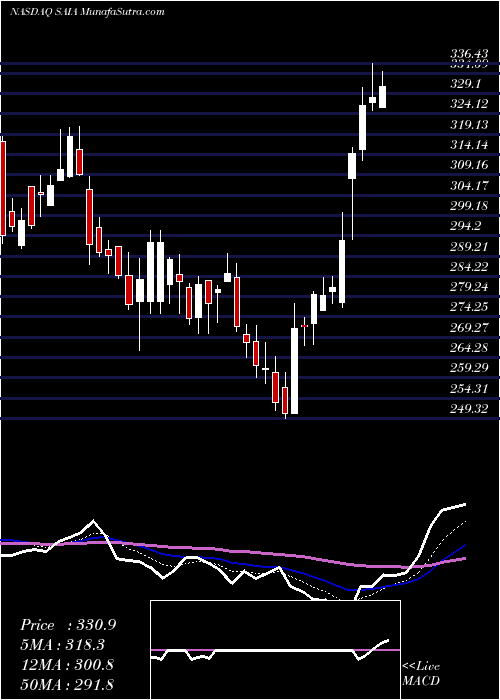500x700 pixels.
Task: Click the 279.24 price axis label
Action: (469, 288)
